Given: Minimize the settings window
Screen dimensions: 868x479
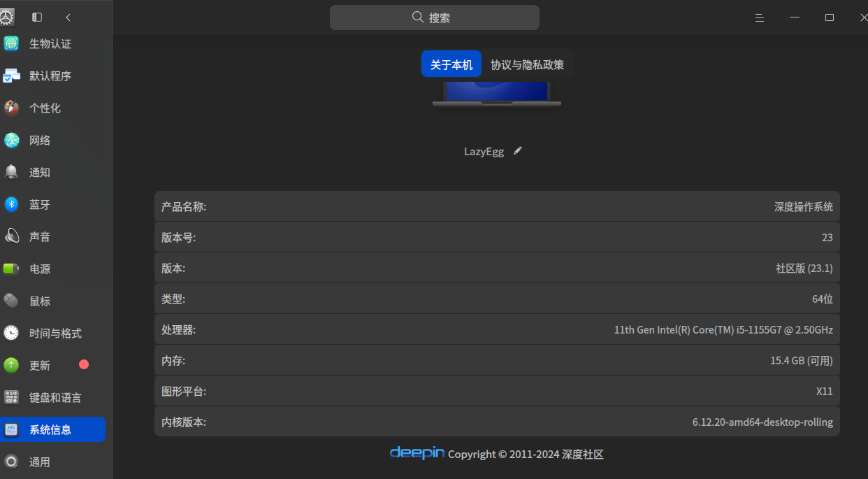Looking at the screenshot, I should [x=795, y=17].
